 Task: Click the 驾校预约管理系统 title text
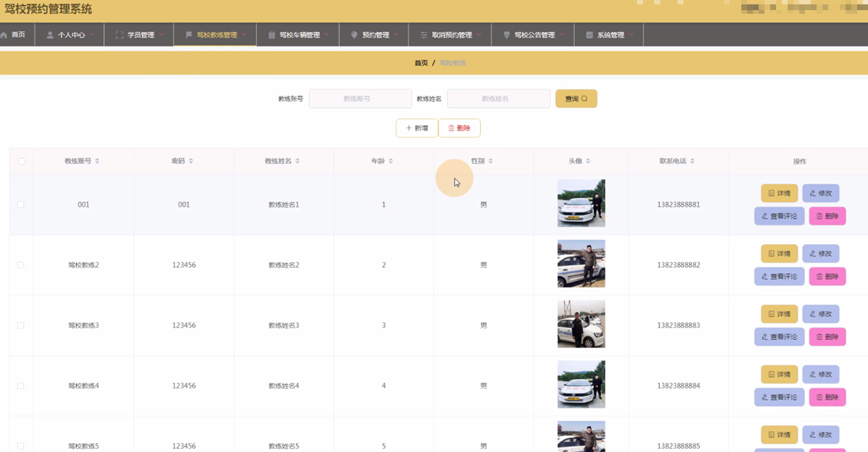click(x=49, y=9)
